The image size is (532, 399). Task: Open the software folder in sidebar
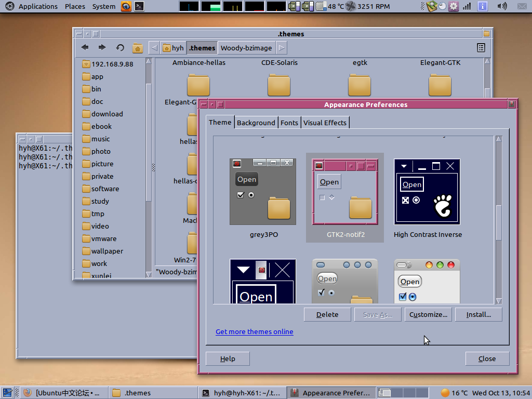pyautogui.click(x=101, y=189)
